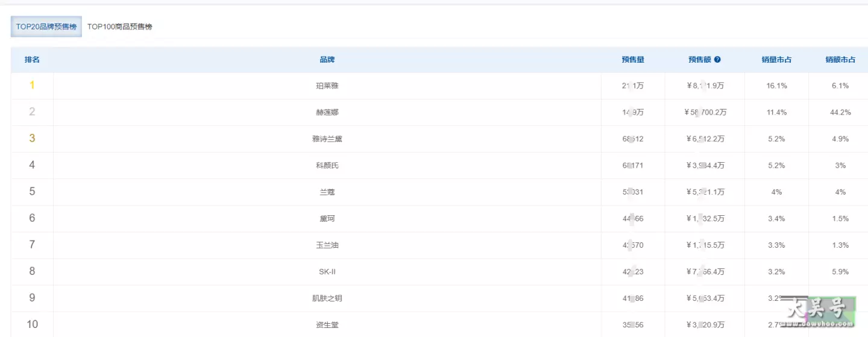
Task: Click 兰蔻 row's 销额市占 4% cell
Action: pos(840,192)
